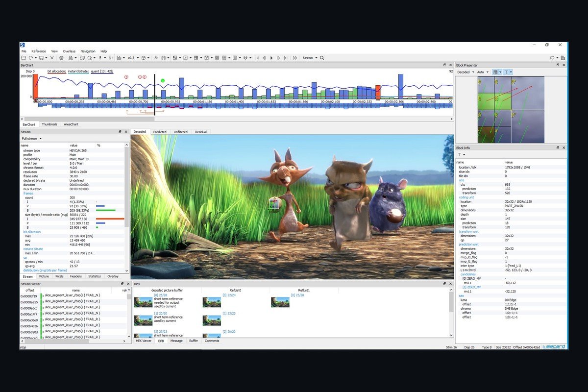
Task: Click the speech bubble comments icon
Action: click(x=553, y=58)
